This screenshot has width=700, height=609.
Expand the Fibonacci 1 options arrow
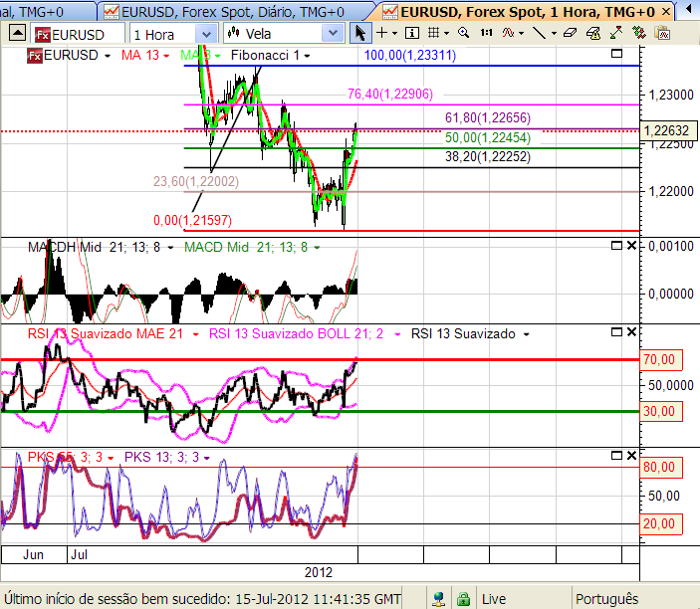[x=308, y=56]
